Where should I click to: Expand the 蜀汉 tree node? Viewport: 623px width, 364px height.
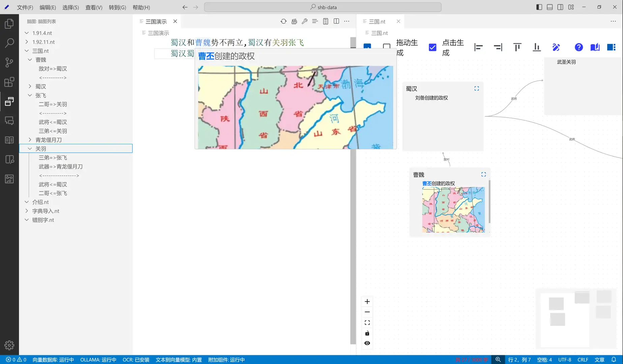[30, 87]
